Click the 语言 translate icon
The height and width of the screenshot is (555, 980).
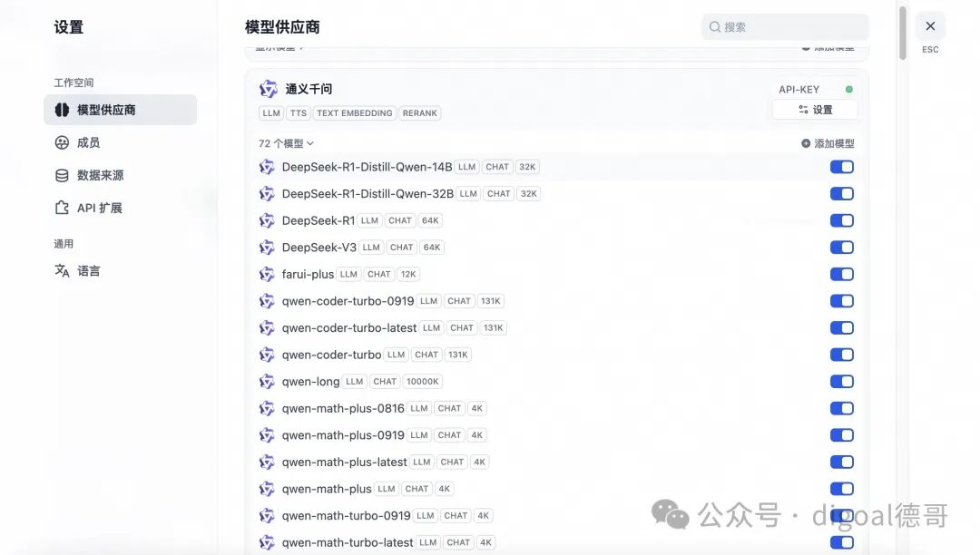62,270
